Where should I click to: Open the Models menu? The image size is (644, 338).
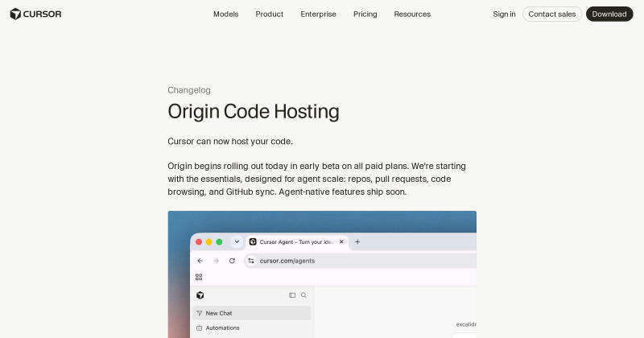226,14
